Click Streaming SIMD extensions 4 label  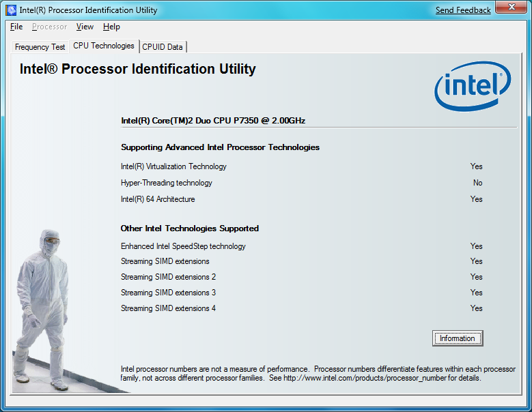click(168, 308)
